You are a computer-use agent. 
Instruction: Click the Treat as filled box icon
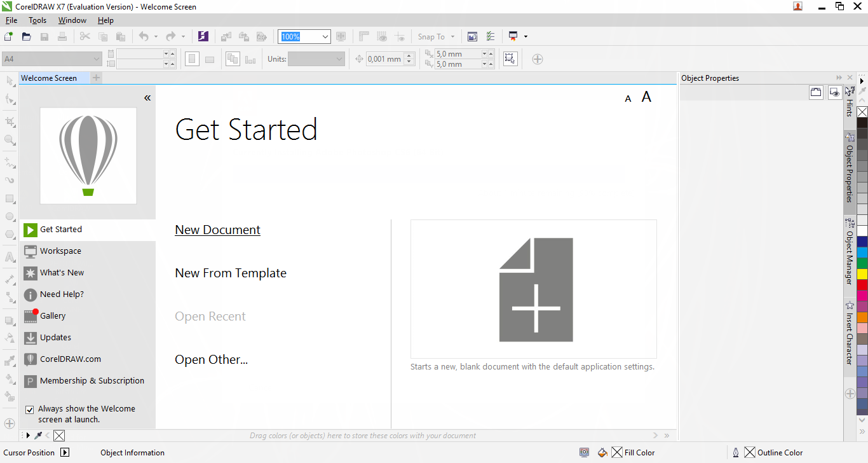point(510,59)
